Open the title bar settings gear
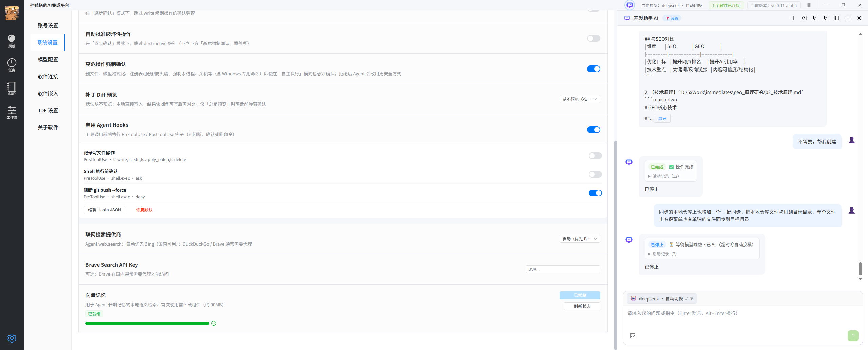The image size is (868, 350). click(809, 5)
